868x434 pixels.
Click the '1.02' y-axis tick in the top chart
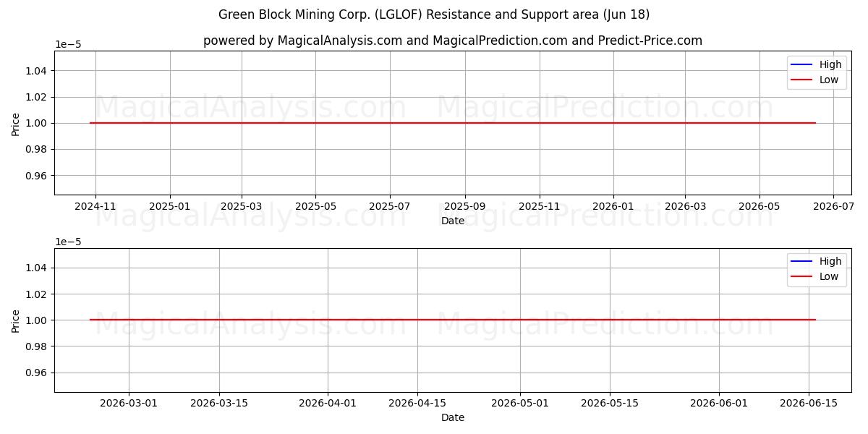pos(38,97)
